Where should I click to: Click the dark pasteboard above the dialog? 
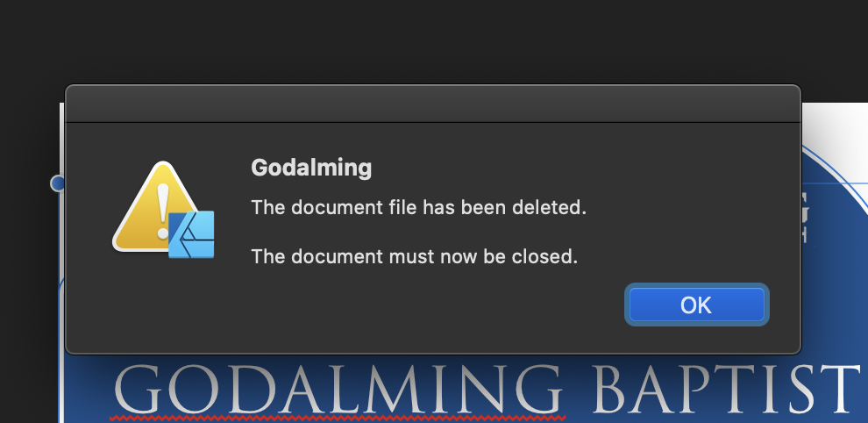[434, 41]
